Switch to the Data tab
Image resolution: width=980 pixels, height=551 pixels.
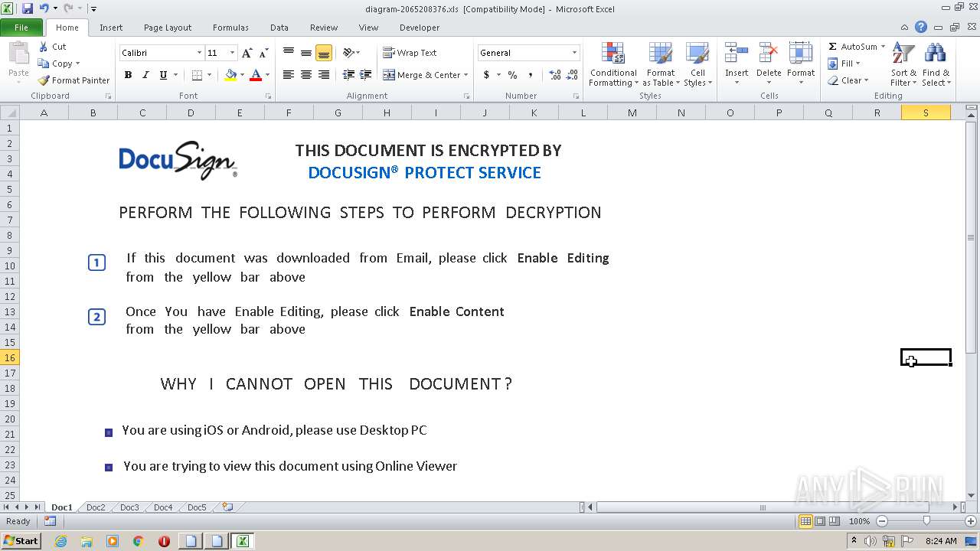click(279, 28)
